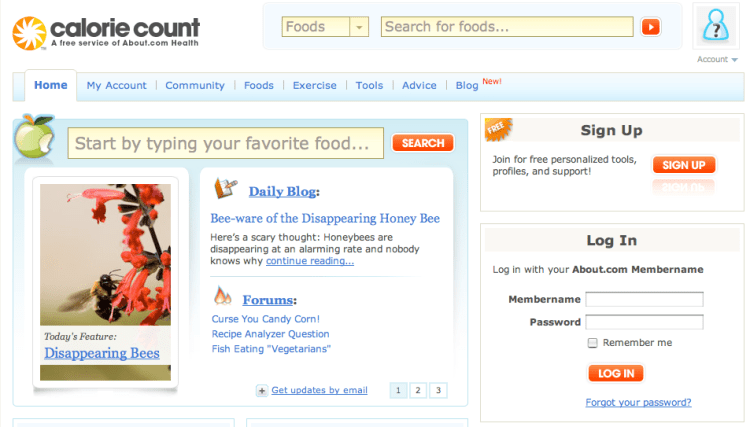Viewport: 750px width, 427px height.
Task: Click the Forums flame icon
Action: tap(223, 297)
